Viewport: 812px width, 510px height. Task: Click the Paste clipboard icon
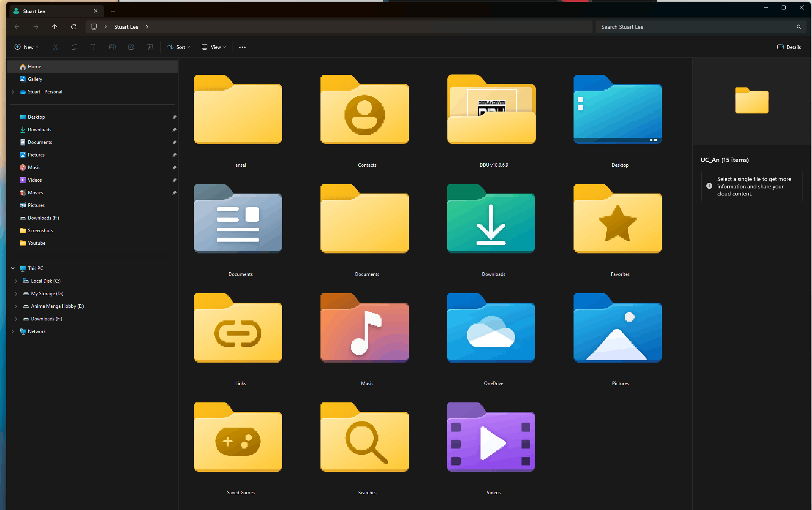pyautogui.click(x=93, y=47)
